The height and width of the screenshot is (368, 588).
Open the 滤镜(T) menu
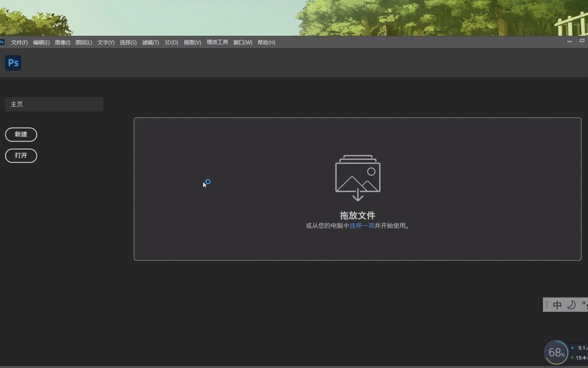(x=150, y=42)
